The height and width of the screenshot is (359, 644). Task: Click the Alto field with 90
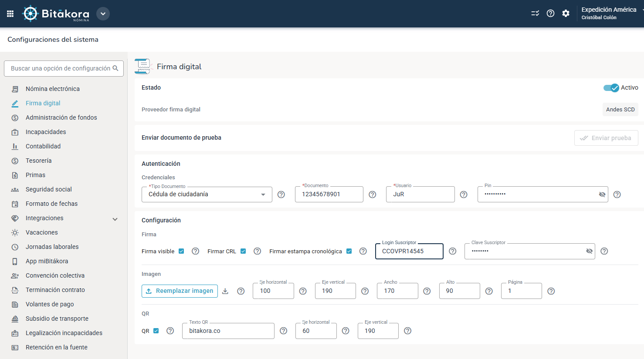460,291
